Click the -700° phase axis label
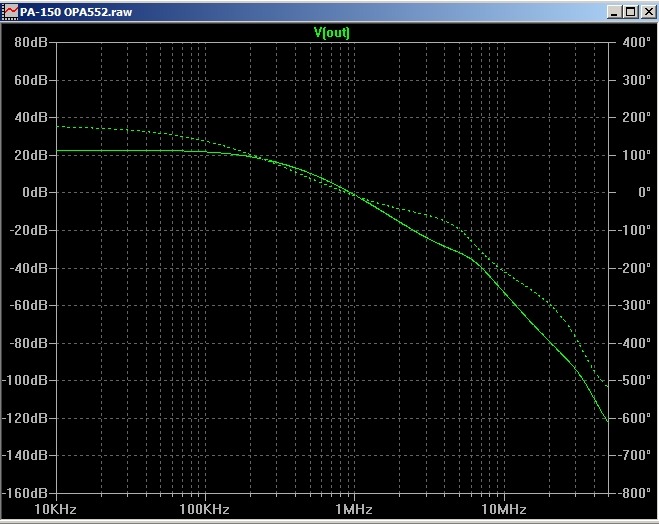Screen dimensions: 659x524 point(634,456)
